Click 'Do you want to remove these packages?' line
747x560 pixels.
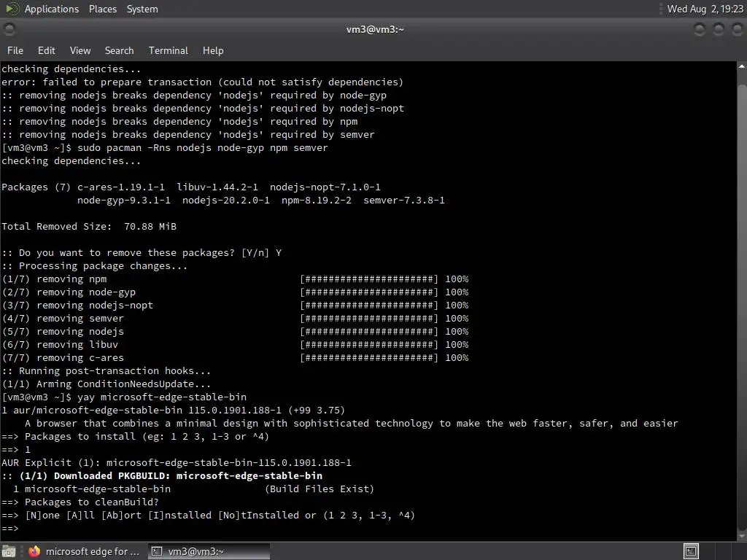click(x=142, y=253)
